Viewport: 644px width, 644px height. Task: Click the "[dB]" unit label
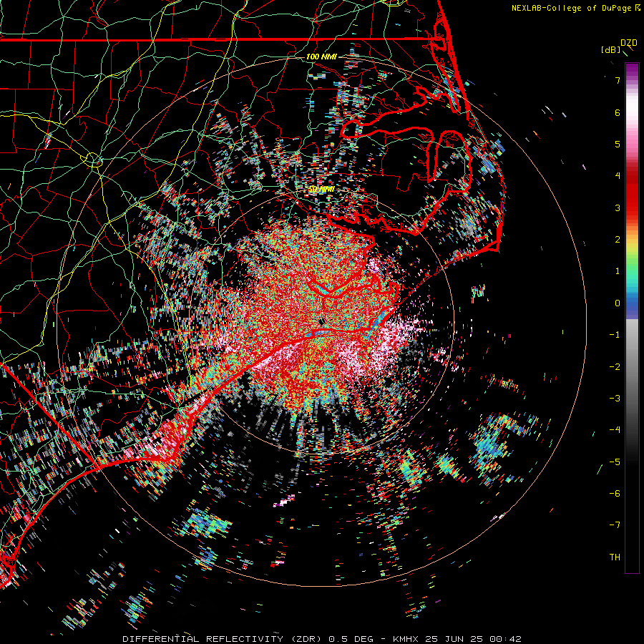tap(611, 49)
